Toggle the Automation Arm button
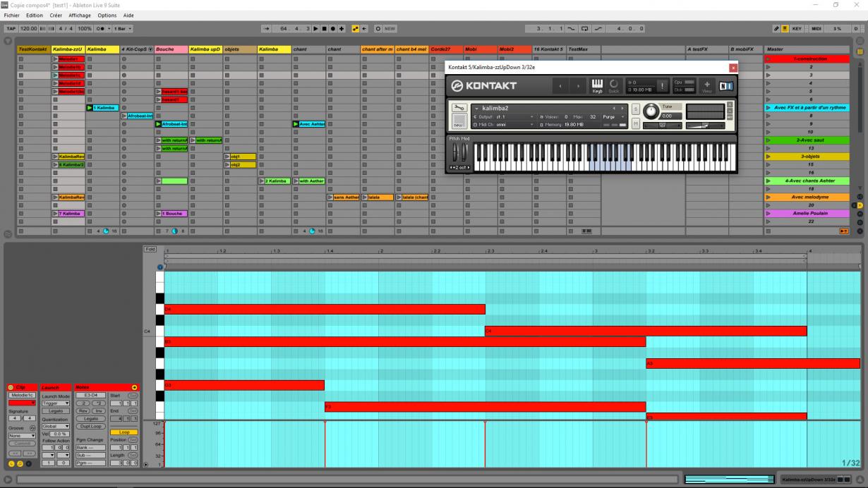Viewport: 868px width, 488px height. point(356,29)
